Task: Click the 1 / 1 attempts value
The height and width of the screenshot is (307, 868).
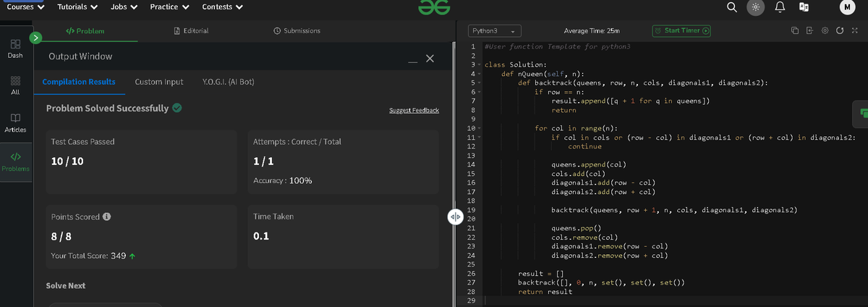Action: coord(263,161)
